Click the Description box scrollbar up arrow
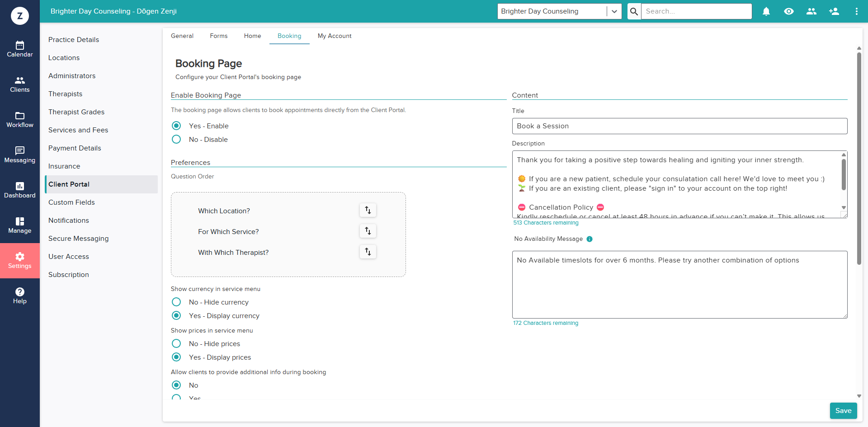 (x=844, y=155)
